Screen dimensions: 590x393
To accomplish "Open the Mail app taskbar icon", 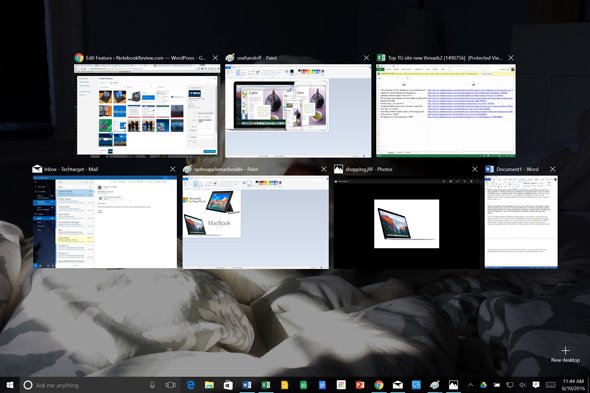I will click(x=398, y=385).
